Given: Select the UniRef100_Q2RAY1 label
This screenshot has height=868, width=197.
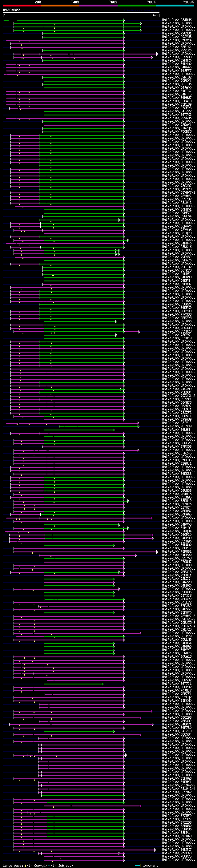Looking at the screenshot, I should tap(177, 125).
